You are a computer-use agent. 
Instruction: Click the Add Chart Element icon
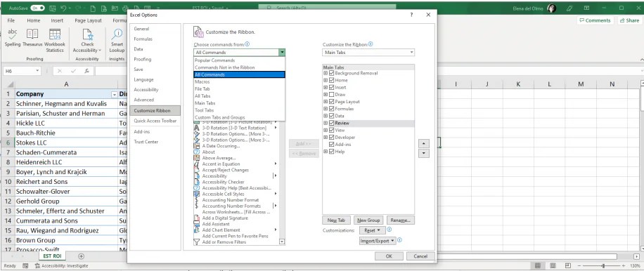coord(196,230)
